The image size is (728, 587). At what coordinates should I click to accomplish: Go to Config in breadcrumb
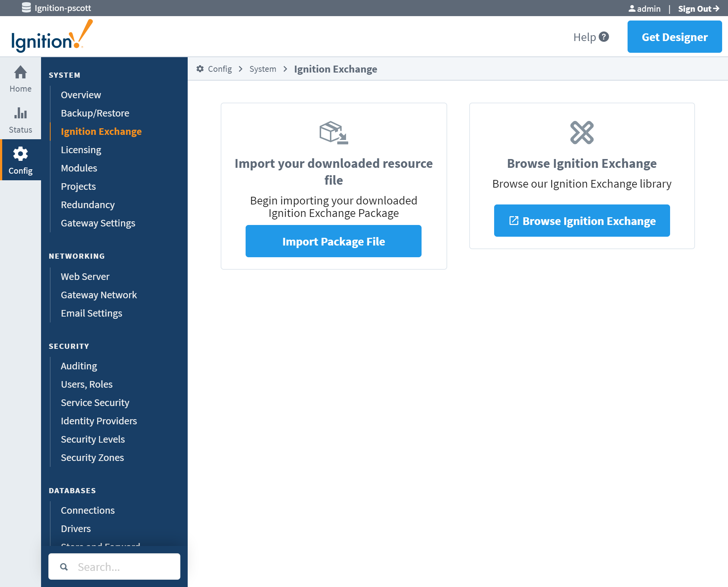[x=220, y=69]
